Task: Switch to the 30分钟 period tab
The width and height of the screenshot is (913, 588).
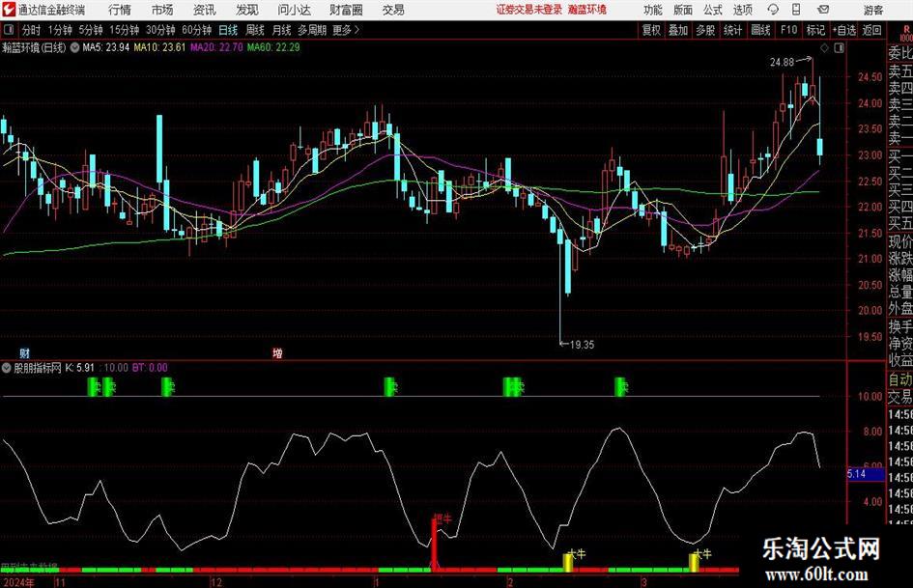Action: (160, 30)
